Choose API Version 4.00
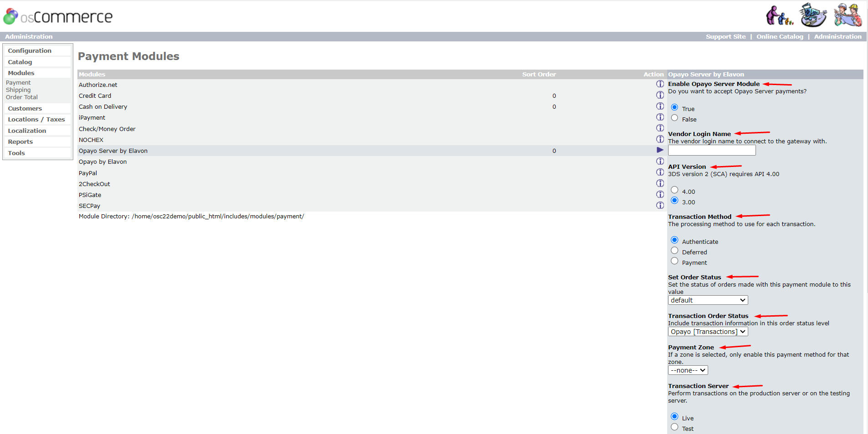The width and height of the screenshot is (868, 434). point(674,190)
